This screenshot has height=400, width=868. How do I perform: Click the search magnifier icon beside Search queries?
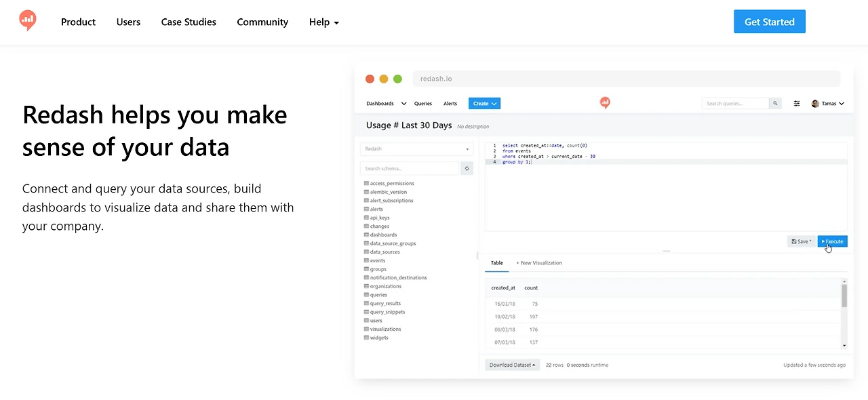click(776, 104)
